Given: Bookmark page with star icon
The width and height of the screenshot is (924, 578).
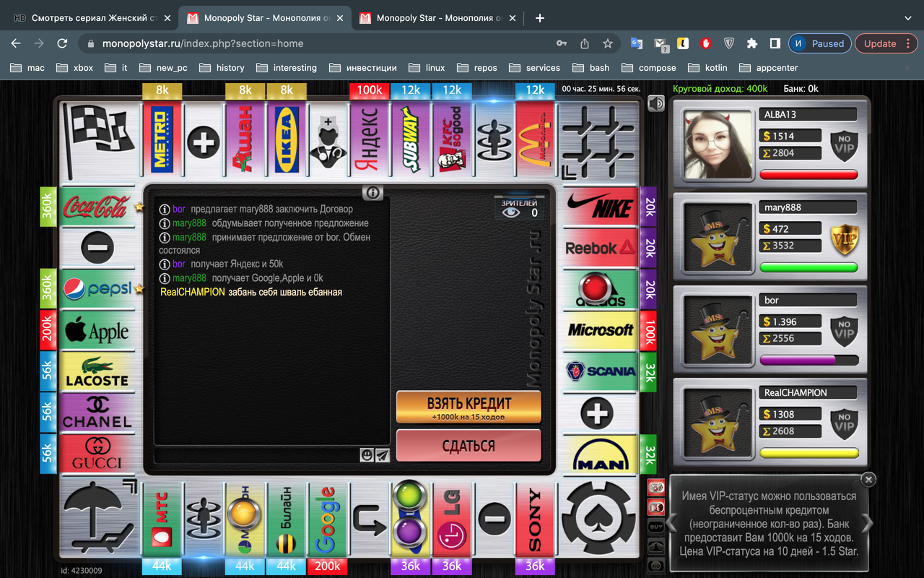Looking at the screenshot, I should (608, 43).
